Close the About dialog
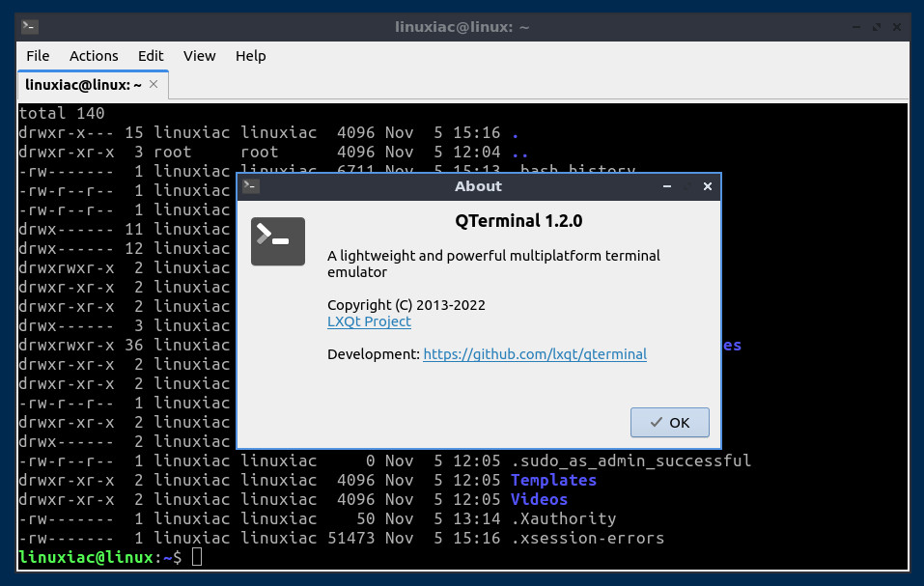 coord(707,186)
